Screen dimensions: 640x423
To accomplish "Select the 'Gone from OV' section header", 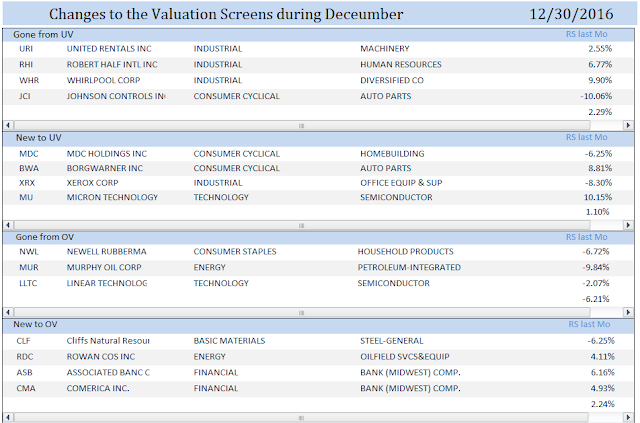I will (x=45, y=237).
